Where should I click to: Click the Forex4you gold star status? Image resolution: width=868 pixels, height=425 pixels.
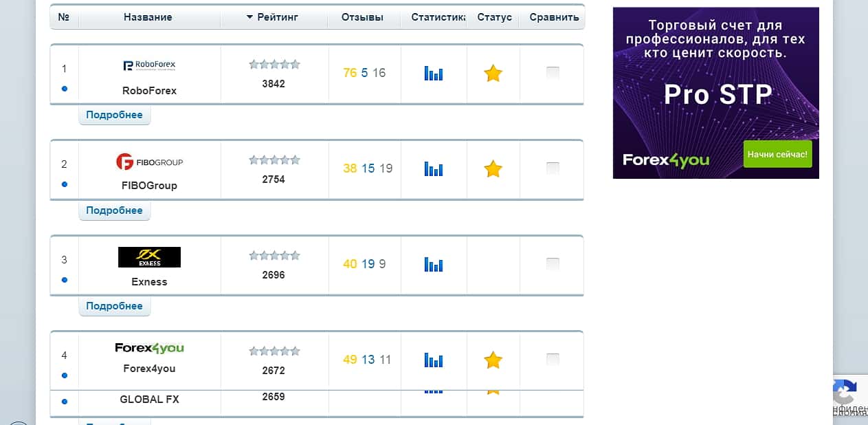(x=493, y=360)
